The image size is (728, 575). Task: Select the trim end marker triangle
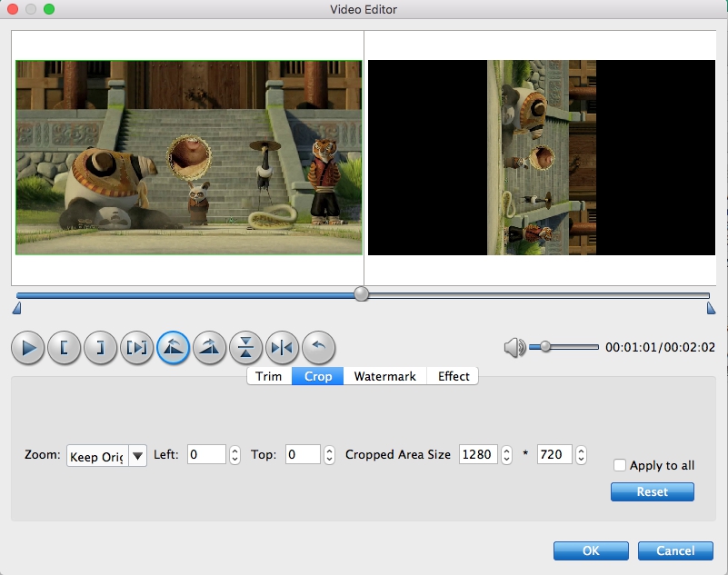click(711, 308)
